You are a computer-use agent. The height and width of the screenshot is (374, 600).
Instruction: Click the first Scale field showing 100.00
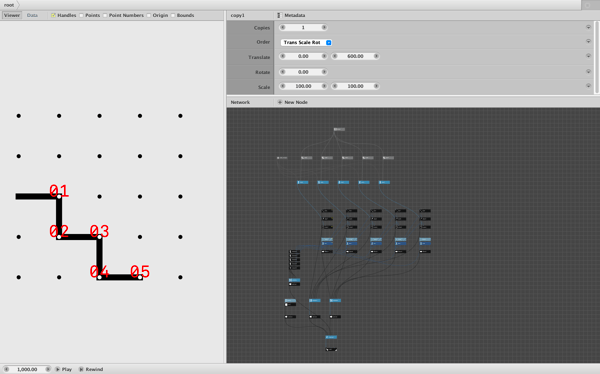(303, 86)
